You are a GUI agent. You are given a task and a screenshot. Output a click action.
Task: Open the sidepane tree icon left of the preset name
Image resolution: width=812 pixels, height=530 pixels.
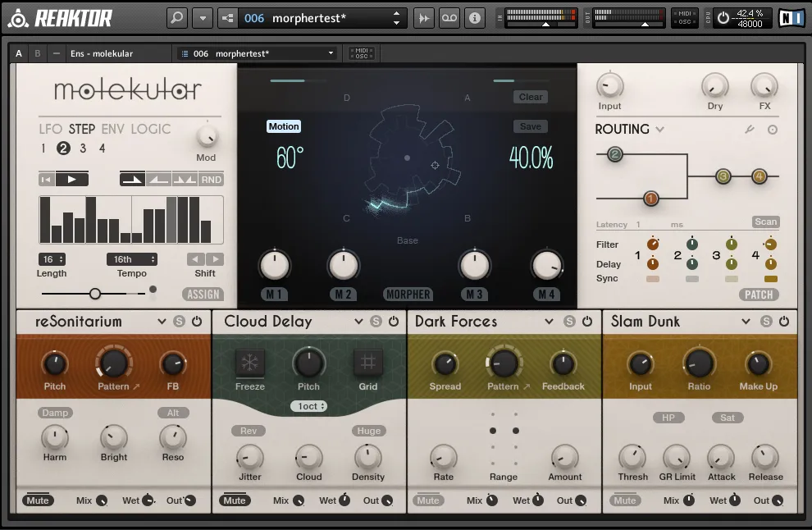click(x=228, y=18)
